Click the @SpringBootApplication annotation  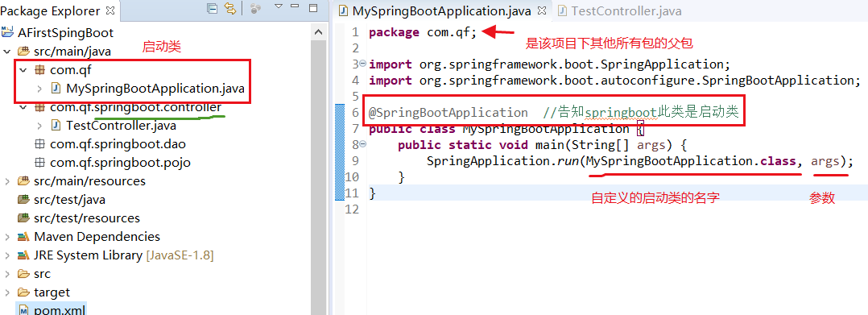[448, 112]
